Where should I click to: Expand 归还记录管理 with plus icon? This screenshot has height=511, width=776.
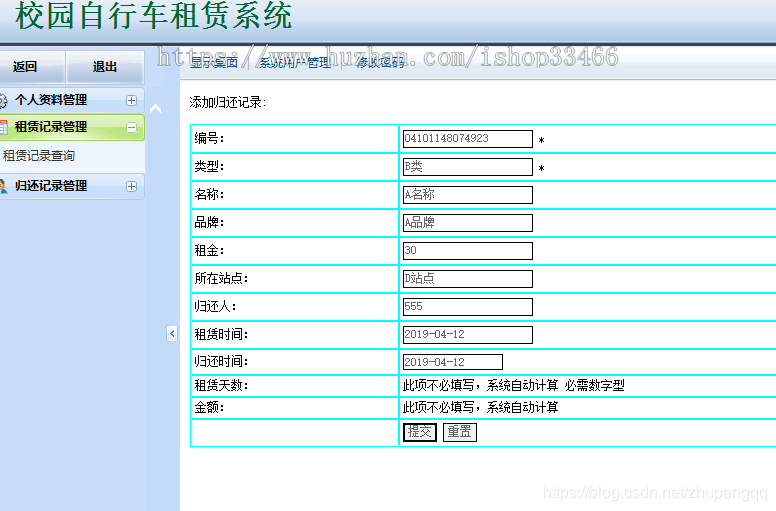click(x=131, y=186)
